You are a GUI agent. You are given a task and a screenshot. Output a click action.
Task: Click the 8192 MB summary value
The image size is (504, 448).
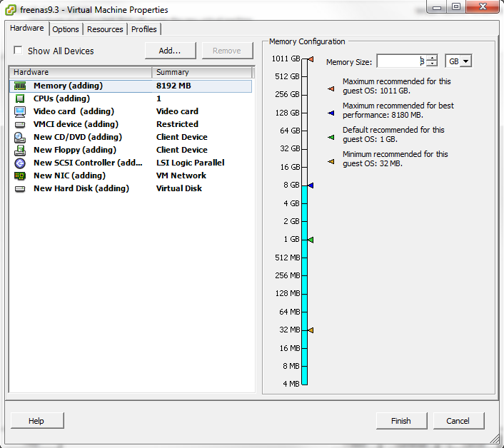(173, 86)
